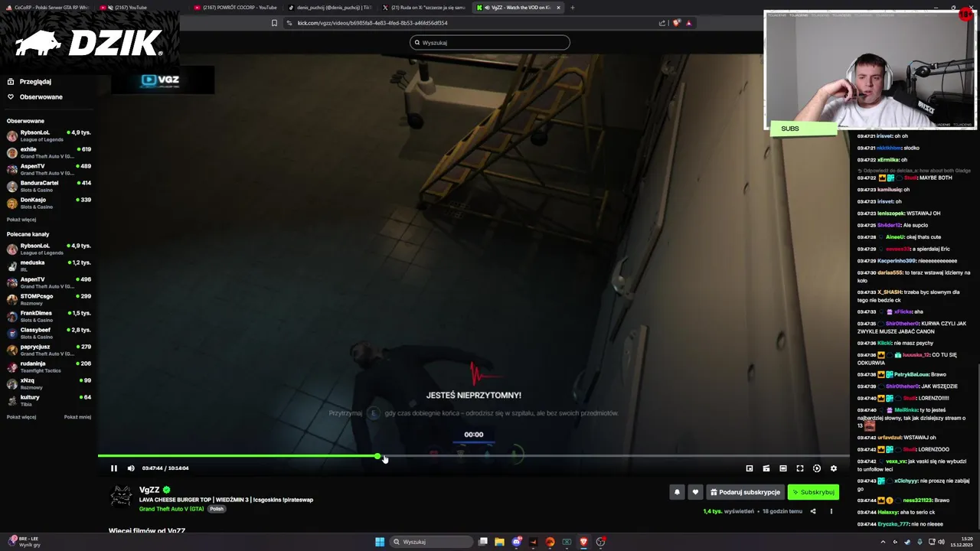Click the kick.com address bar URL
Viewport: 980px width, 551px height.
coord(372,23)
